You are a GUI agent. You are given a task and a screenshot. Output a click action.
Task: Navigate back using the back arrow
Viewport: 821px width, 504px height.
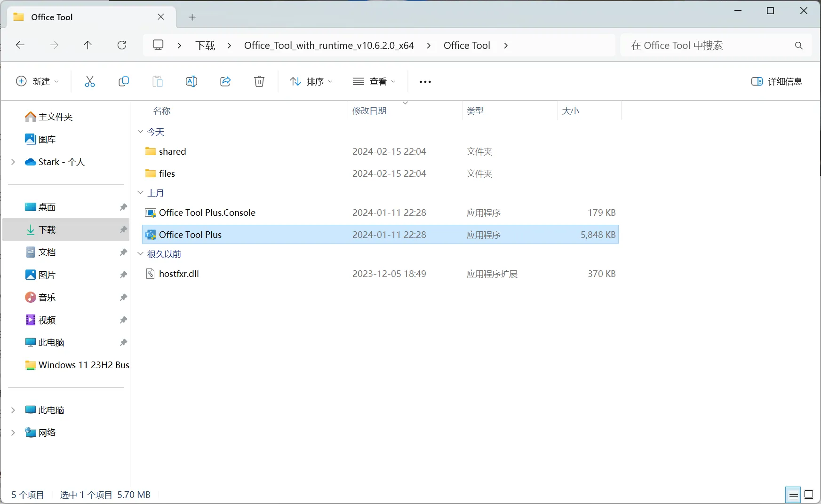[x=20, y=45]
